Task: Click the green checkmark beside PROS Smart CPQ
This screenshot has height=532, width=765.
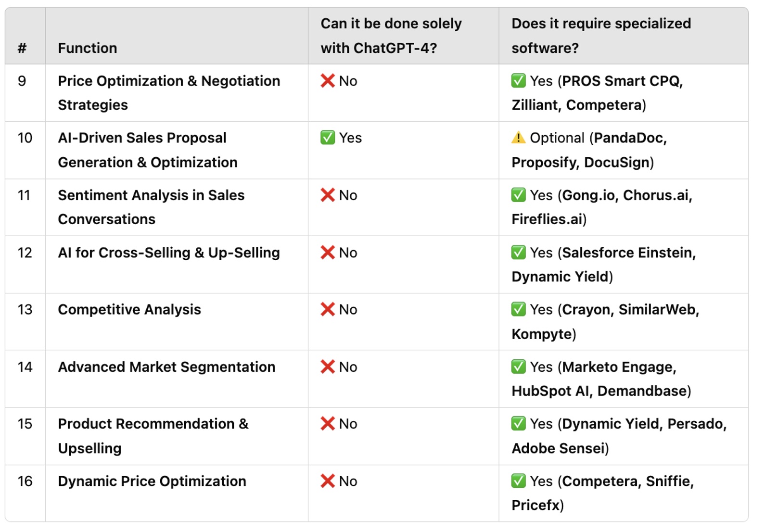Action: pyautogui.click(x=518, y=81)
